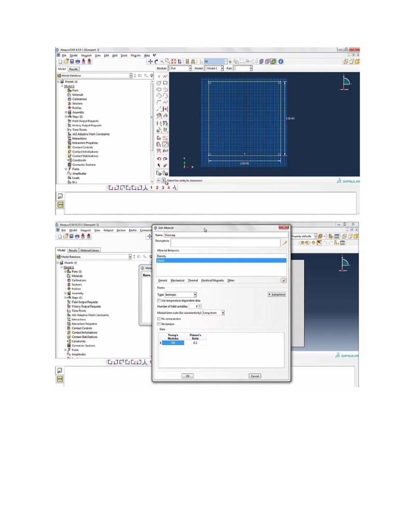Click the material Name field 'Masonry'

coord(226,235)
